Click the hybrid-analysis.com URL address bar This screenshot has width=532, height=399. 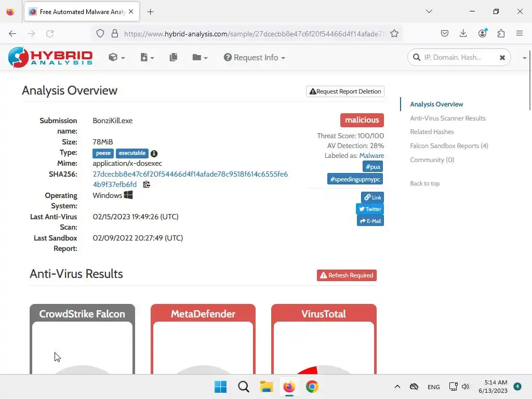pyautogui.click(x=255, y=34)
